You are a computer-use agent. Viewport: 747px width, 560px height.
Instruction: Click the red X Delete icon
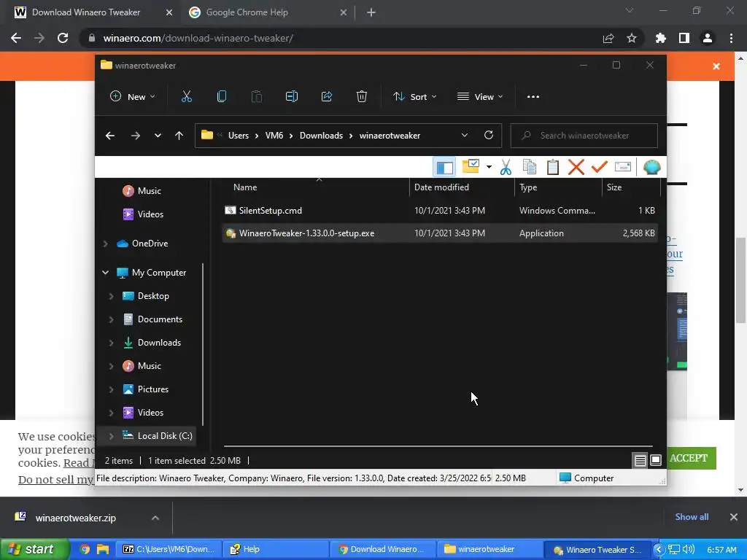point(576,167)
